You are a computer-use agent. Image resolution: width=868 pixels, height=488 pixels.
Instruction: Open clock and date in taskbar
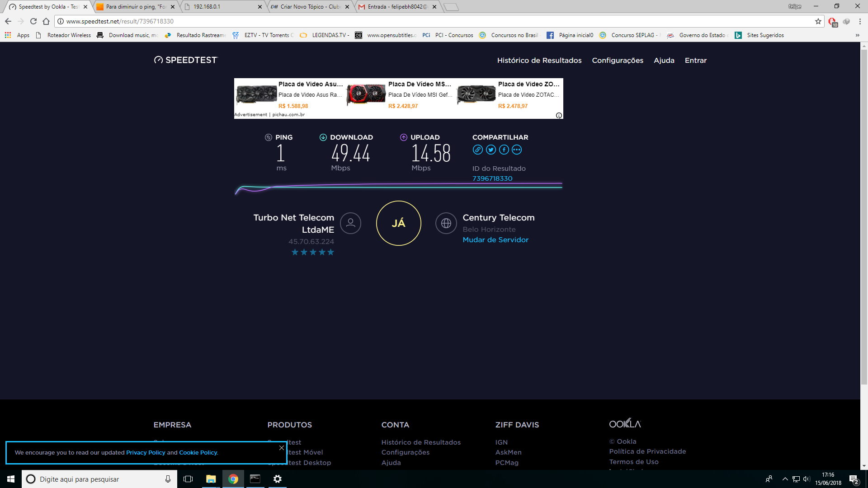(x=828, y=479)
